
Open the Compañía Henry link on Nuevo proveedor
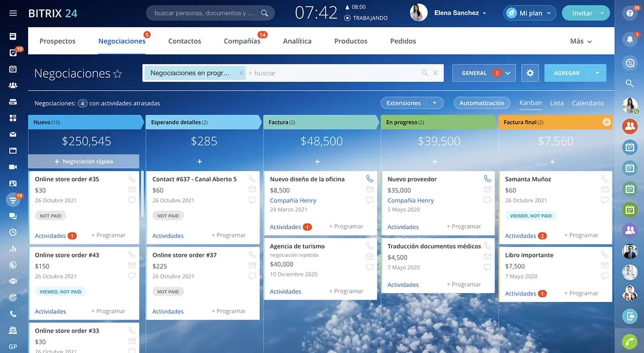[410, 201]
